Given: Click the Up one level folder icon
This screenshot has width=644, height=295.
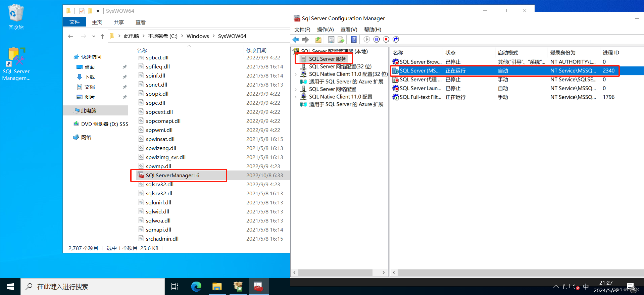Looking at the screenshot, I should click(x=318, y=40).
